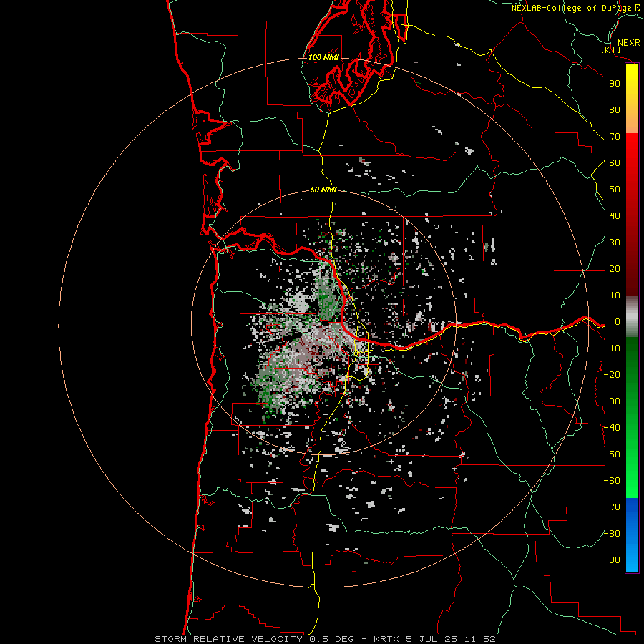644x644 pixels.
Task: Click the 70 value on the velocity scale
Action: coord(615,137)
